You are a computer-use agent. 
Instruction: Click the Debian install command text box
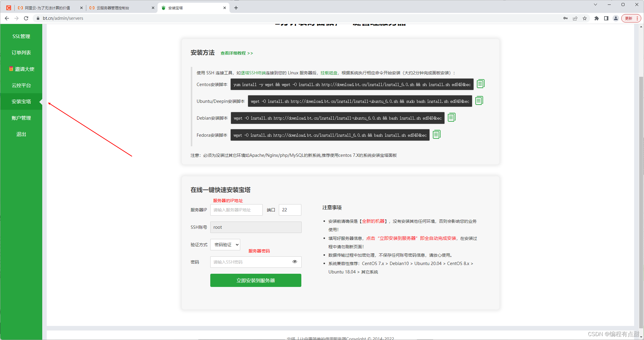(338, 118)
